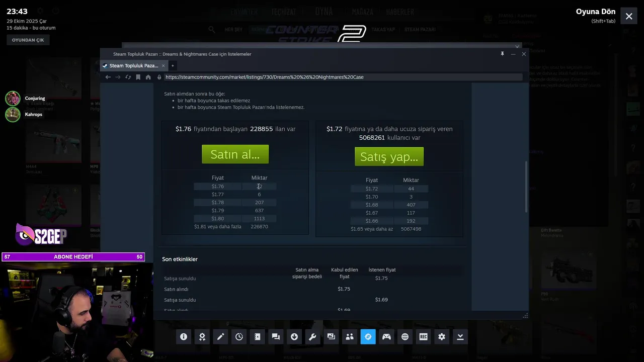Viewport: 644px width, 362px height.
Task: Close the Steam Topluluk Pazarı tab
Action: (x=163, y=65)
